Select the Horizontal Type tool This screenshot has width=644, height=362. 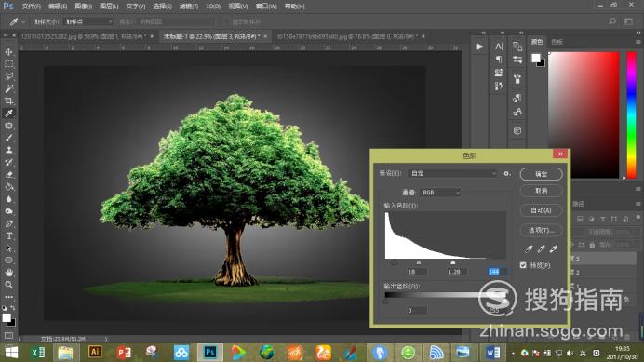click(x=8, y=235)
